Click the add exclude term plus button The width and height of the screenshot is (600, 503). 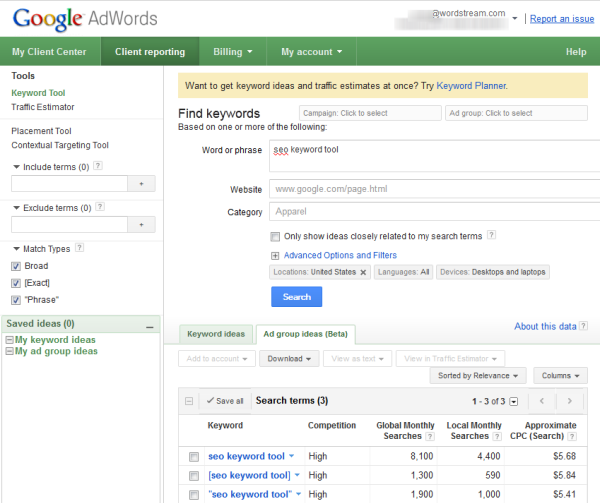tap(141, 225)
